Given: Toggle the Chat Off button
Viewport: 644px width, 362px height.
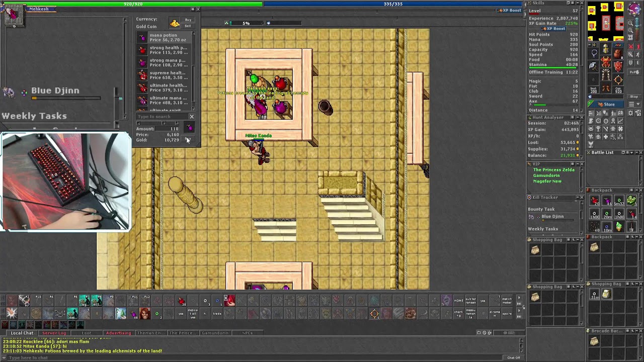Looking at the screenshot, I should click(x=514, y=357).
